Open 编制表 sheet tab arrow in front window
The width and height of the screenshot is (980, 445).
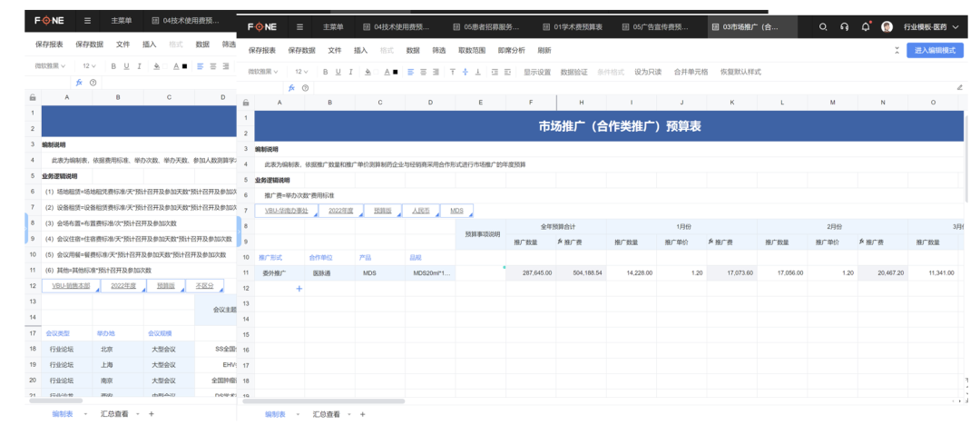[297, 414]
